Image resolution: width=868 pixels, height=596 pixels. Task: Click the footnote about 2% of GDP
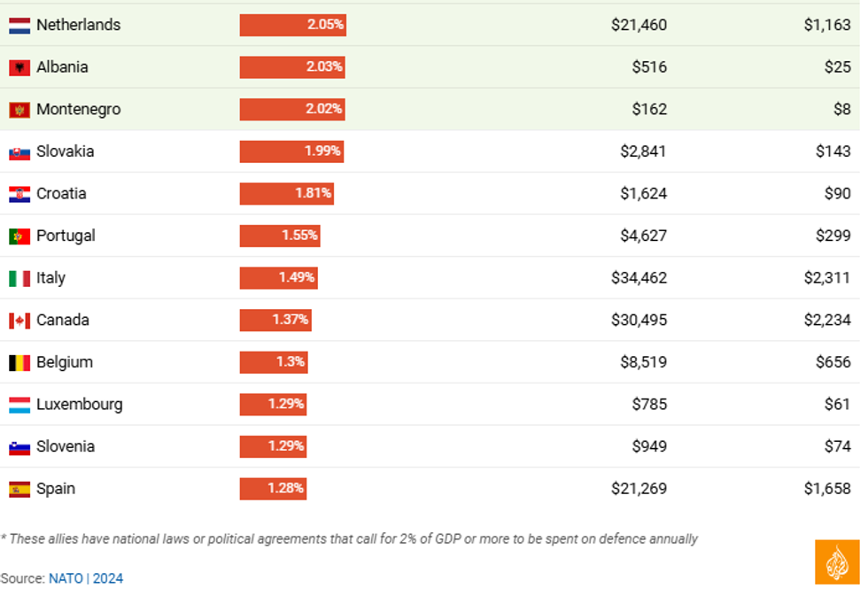tap(349, 538)
